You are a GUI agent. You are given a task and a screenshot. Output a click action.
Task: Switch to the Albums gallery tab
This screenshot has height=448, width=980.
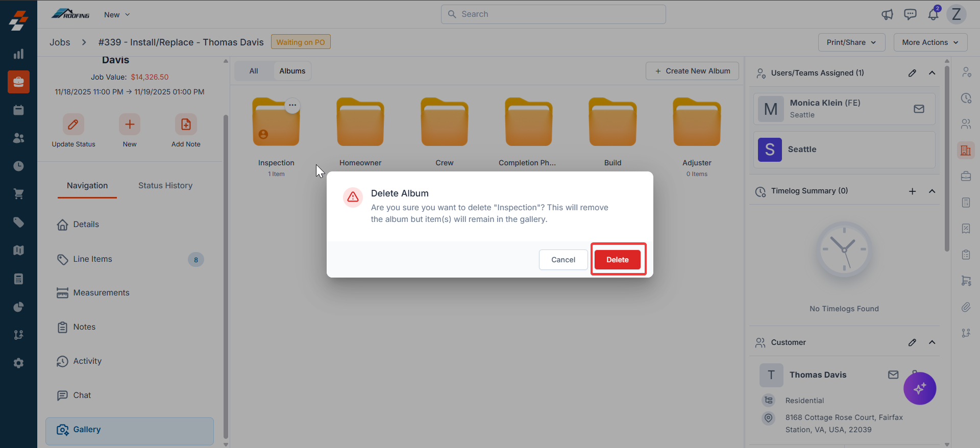coord(292,71)
